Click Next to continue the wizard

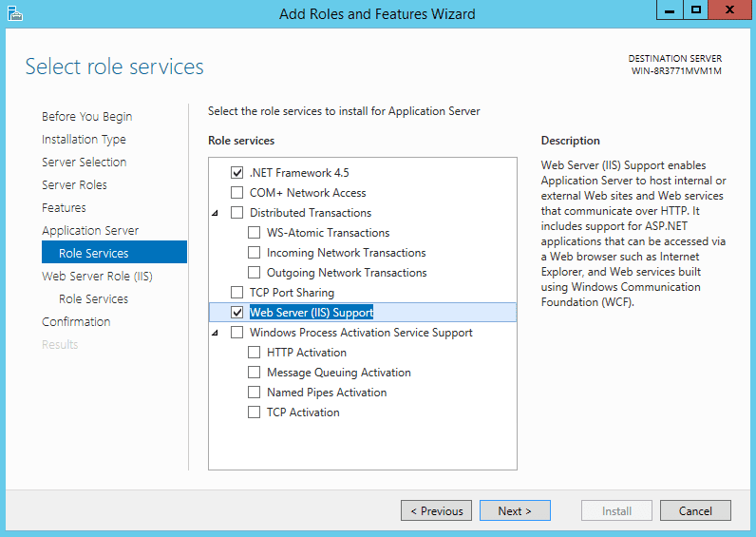click(515, 510)
